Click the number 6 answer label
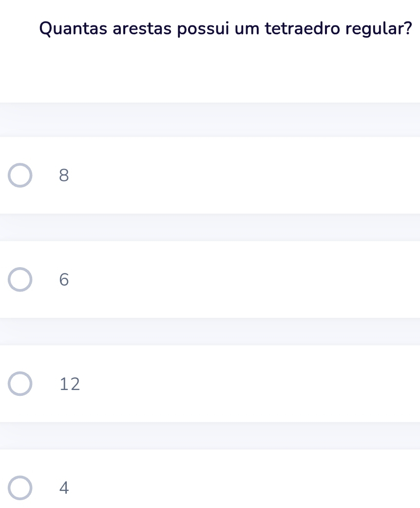This screenshot has width=420, height=508. click(x=64, y=279)
